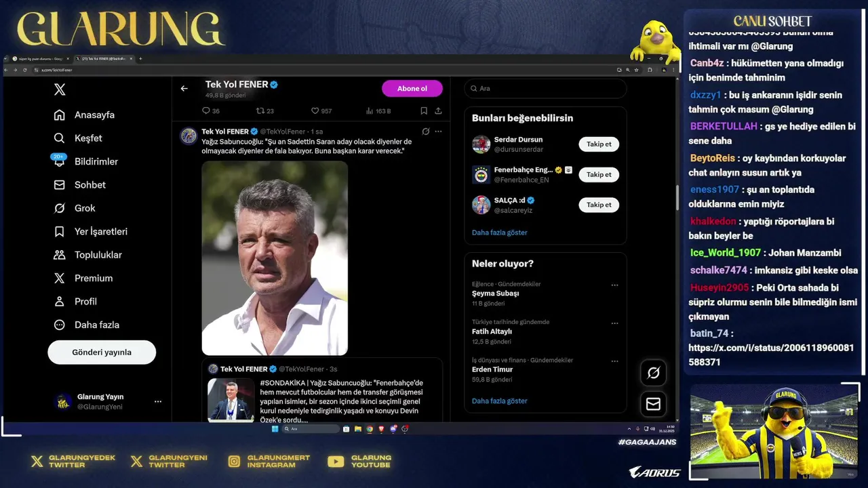Open Profil page
This screenshot has width=868, height=488.
tap(75, 302)
